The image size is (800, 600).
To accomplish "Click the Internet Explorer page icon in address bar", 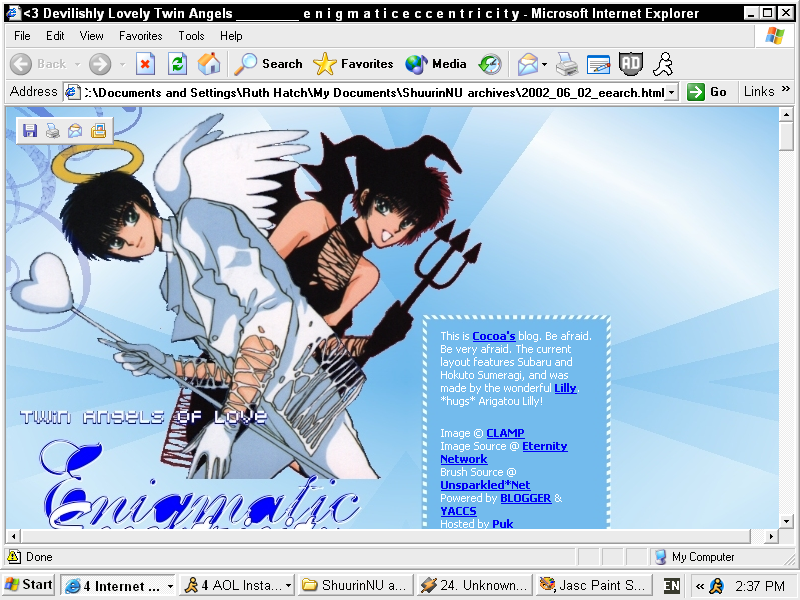I will (72, 92).
